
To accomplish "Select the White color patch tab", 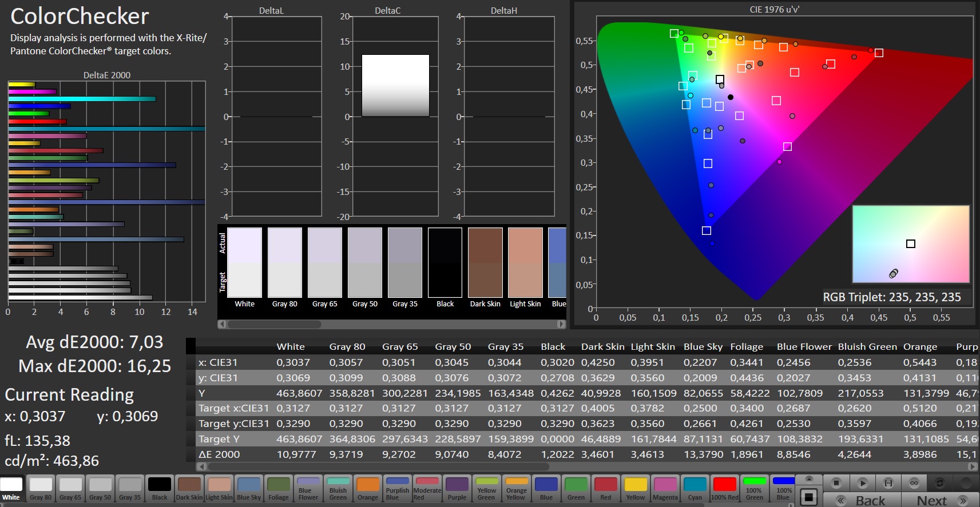I will point(11,489).
